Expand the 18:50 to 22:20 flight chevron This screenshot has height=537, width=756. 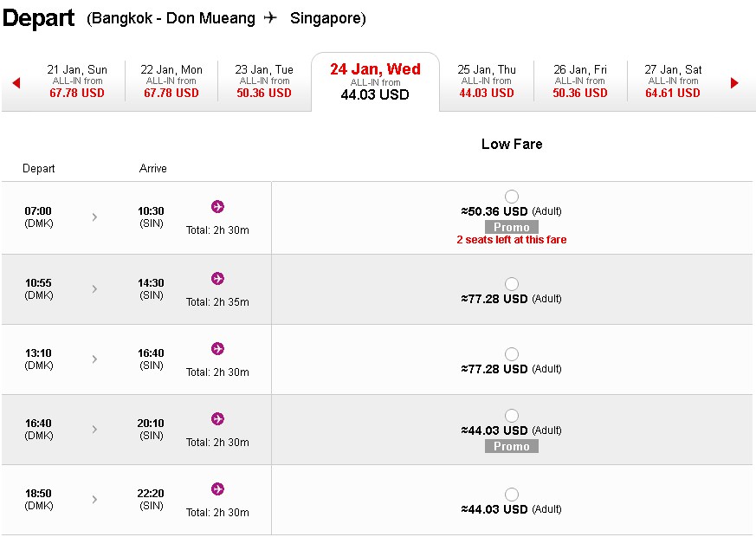click(x=94, y=500)
